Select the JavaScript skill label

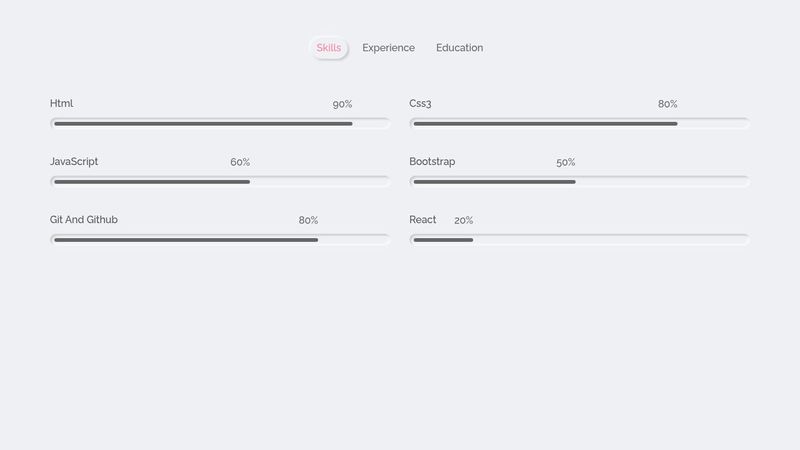[74, 162]
